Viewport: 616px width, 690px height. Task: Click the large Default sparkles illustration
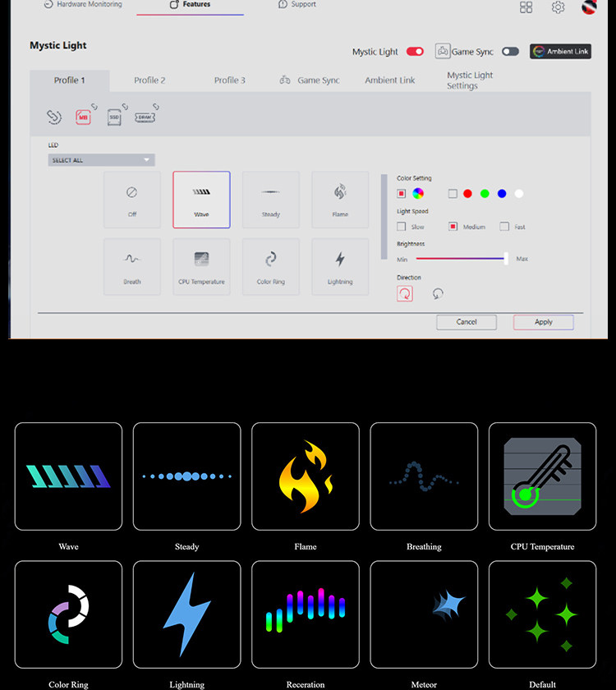(x=543, y=614)
